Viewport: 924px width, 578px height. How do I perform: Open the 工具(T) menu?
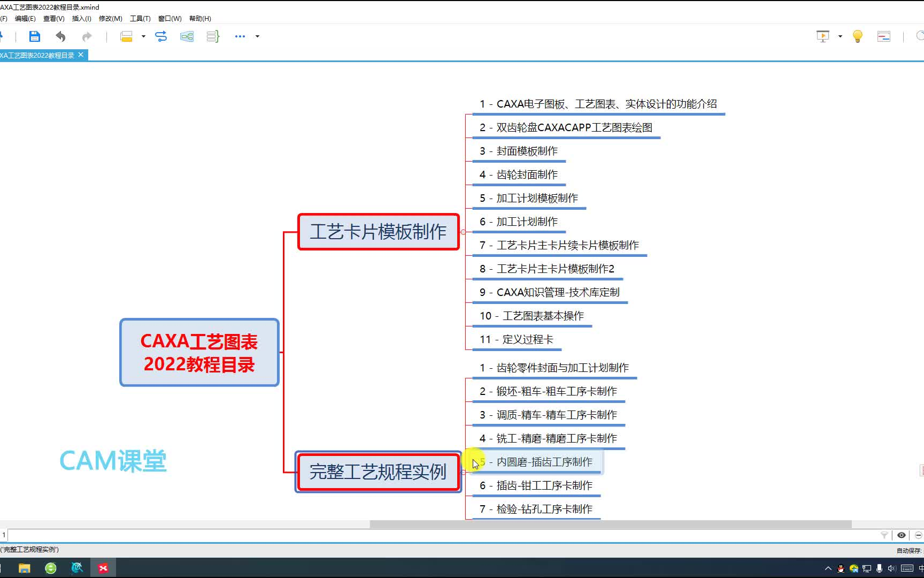[140, 18]
